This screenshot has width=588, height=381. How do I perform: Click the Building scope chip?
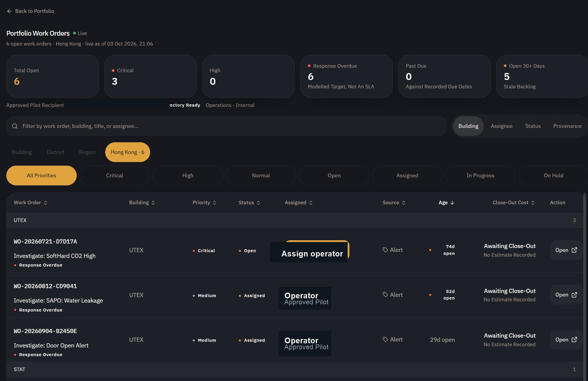[22, 152]
